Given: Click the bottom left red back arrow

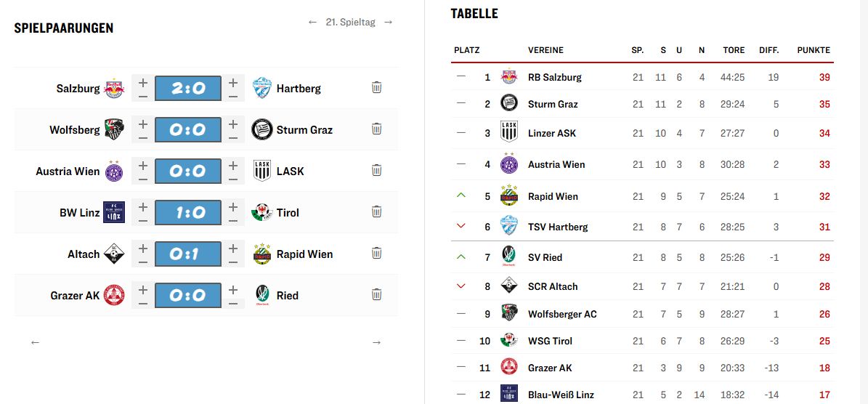Looking at the screenshot, I should point(35,342).
